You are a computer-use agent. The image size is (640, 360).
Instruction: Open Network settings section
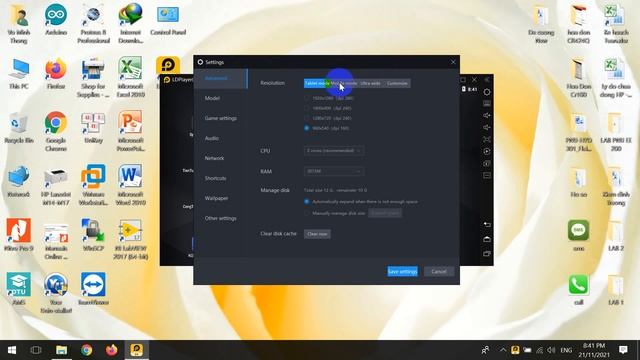[x=221, y=158]
